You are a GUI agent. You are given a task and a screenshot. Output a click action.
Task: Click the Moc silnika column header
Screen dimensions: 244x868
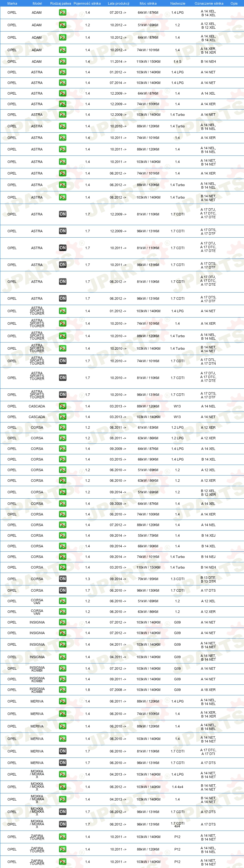tap(148, 3)
